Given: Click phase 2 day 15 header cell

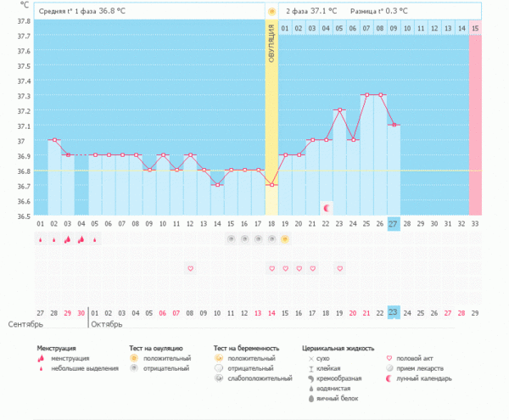Looking at the screenshot, I should (x=475, y=28).
